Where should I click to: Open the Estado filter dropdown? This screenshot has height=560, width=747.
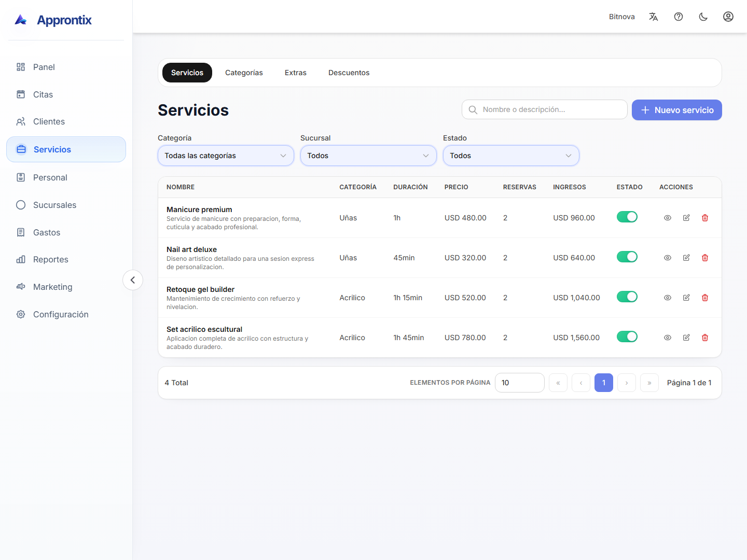click(511, 156)
